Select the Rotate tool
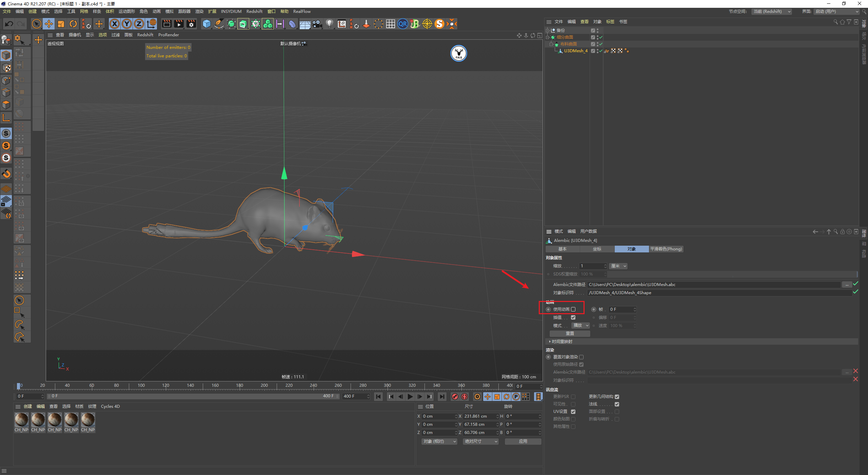Screen dimensions: 868x475 click(73, 24)
